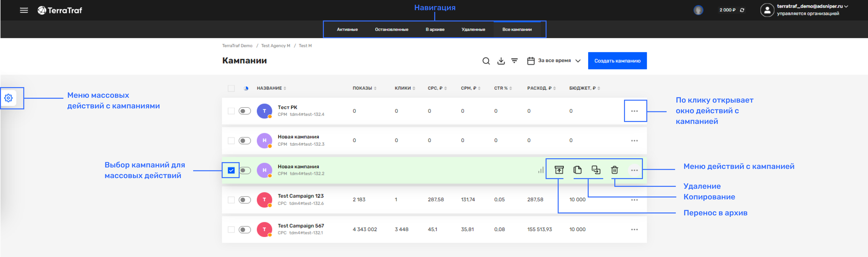The image size is (868, 257).
Task: Sort by НАЗВАНИЕ column
Action: pos(271,88)
